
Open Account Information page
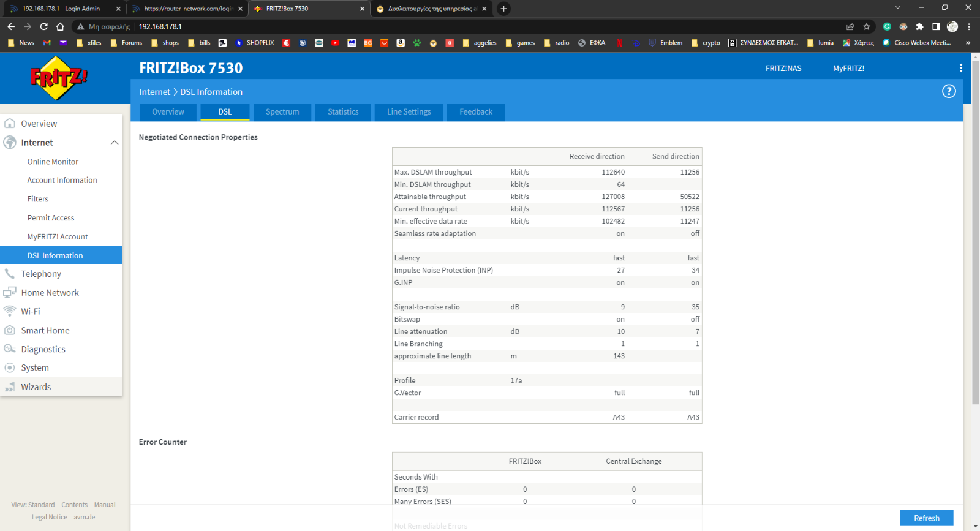(62, 180)
